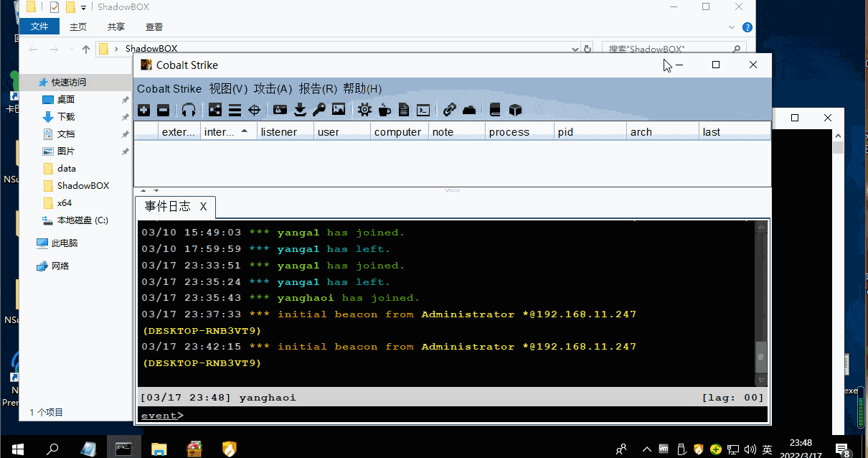
Task: Sort by the computer column header
Action: [400, 132]
